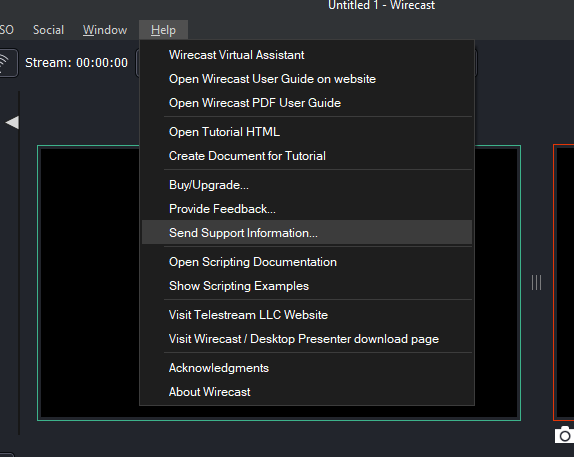Choose Show Scripting Examples
Viewport: 574px width, 457px height.
(307, 286)
